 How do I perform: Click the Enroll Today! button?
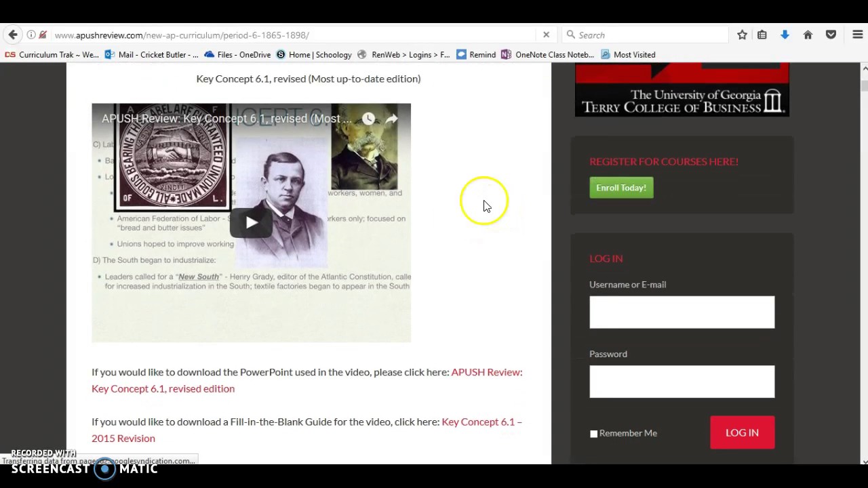point(621,188)
